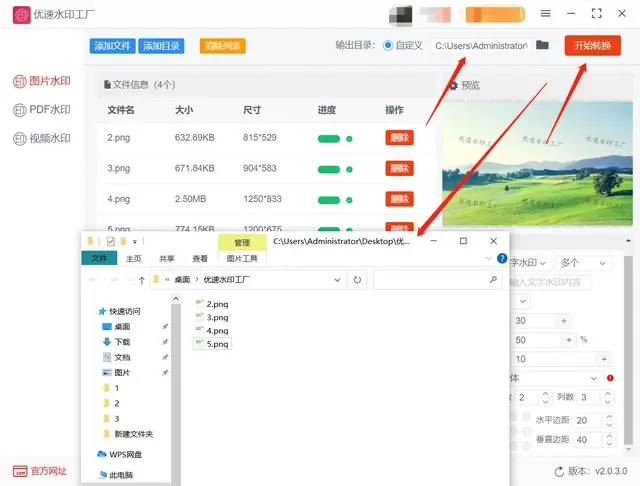
Task: Switch to 视频水印 section
Action: (x=42, y=139)
